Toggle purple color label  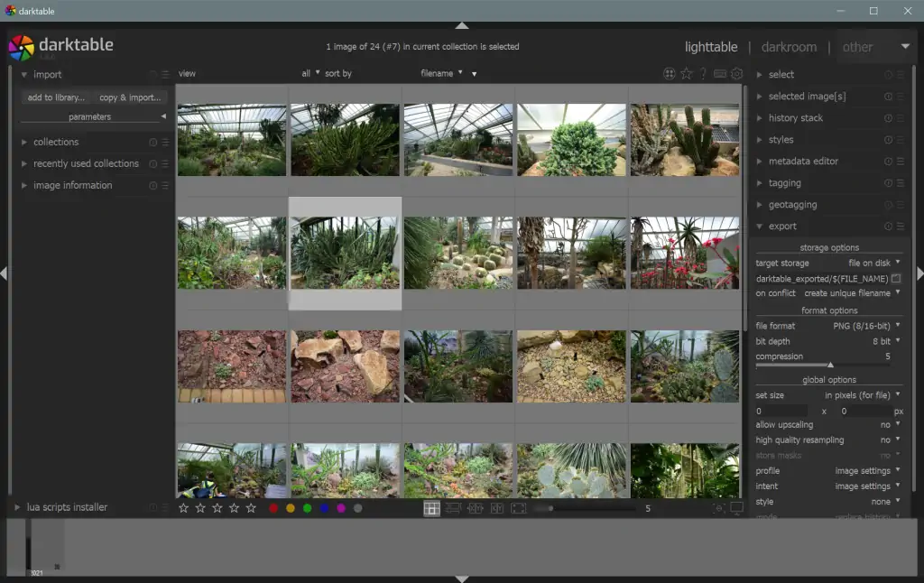tap(341, 508)
